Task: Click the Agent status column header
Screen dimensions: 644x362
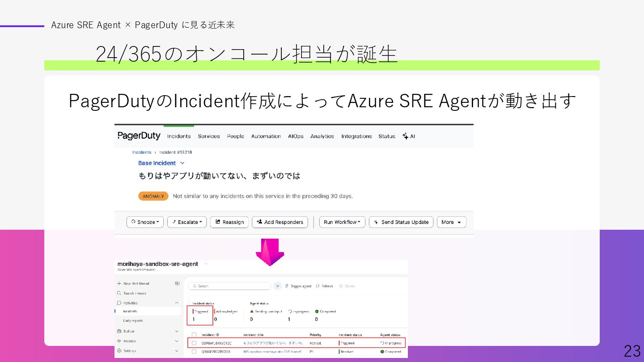Action: pyautogui.click(x=390, y=335)
